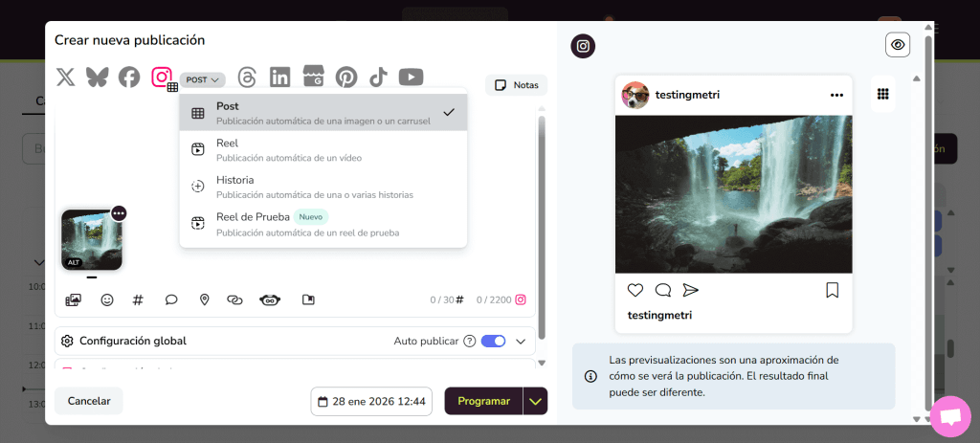Insert a link with the chain icon
The width and height of the screenshot is (980, 443).
tap(234, 299)
